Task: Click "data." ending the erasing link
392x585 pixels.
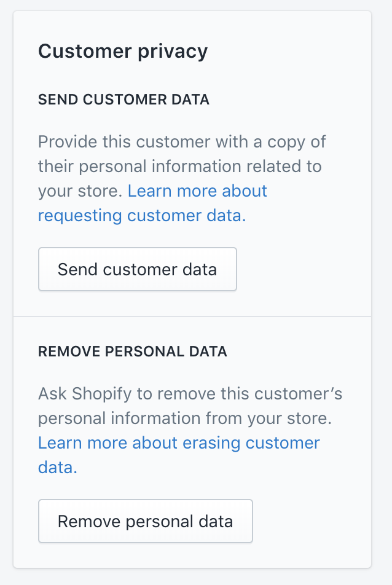Action: [58, 468]
